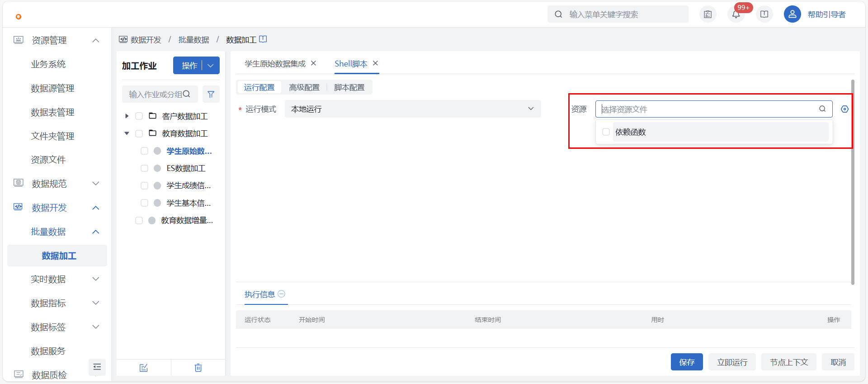Collapse the sidebar with menu fold icon
Image resolution: width=868 pixels, height=384 pixels.
(97, 367)
